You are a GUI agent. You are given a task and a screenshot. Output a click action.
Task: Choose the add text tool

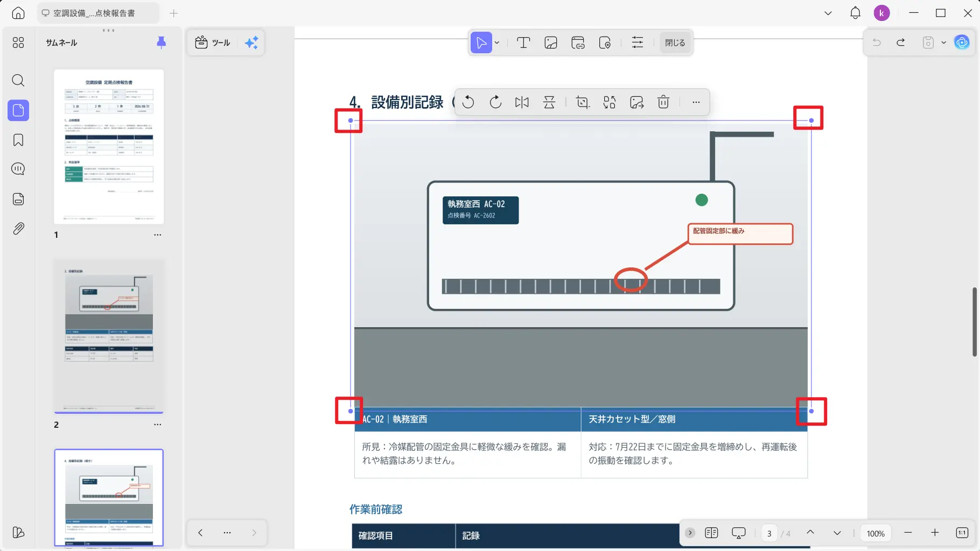tap(523, 43)
